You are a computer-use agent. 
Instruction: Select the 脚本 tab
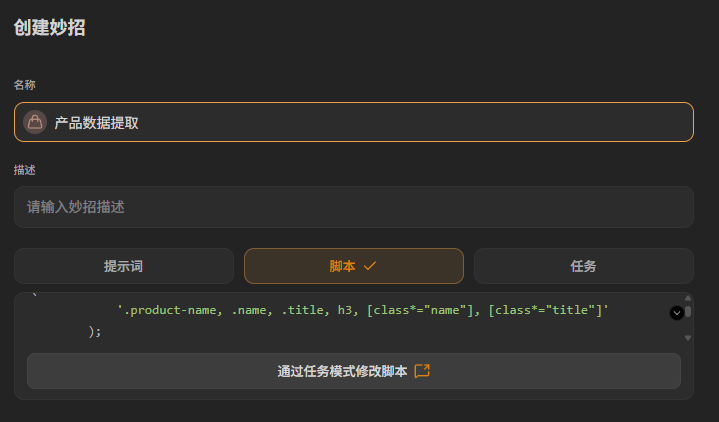(x=354, y=266)
